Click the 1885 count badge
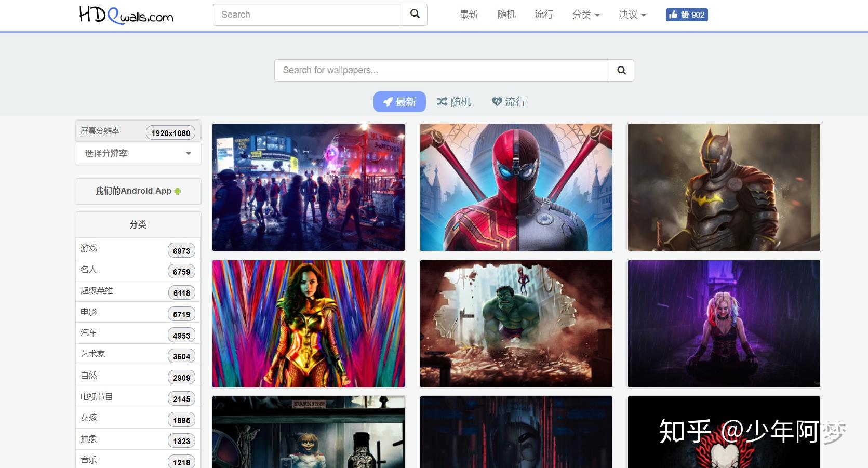This screenshot has width=868, height=468. click(x=181, y=420)
